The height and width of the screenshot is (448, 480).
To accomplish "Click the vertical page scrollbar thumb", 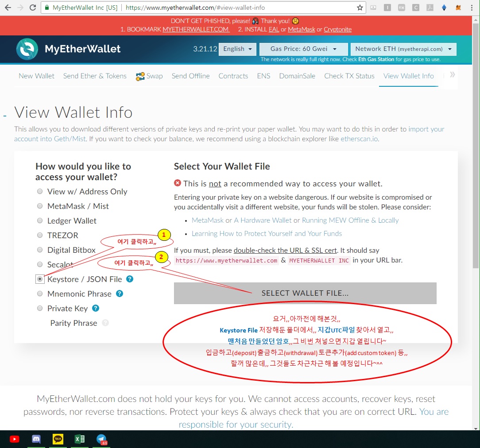I will click(x=476, y=145).
